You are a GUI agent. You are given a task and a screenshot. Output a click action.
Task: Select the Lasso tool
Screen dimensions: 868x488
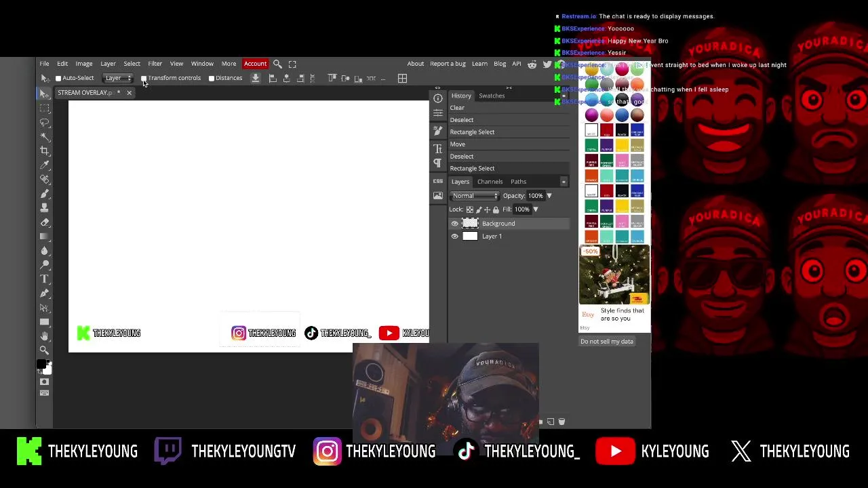click(x=45, y=122)
